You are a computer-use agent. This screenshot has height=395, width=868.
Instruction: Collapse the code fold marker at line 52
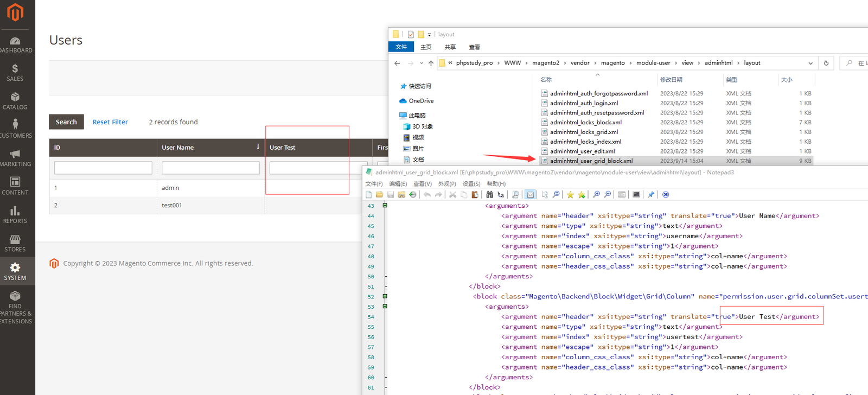(385, 296)
